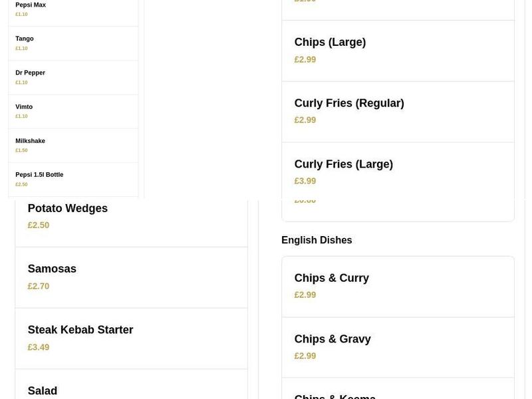Select Chips (Large) from the menu
The width and height of the screenshot is (532, 399).
(330, 42)
